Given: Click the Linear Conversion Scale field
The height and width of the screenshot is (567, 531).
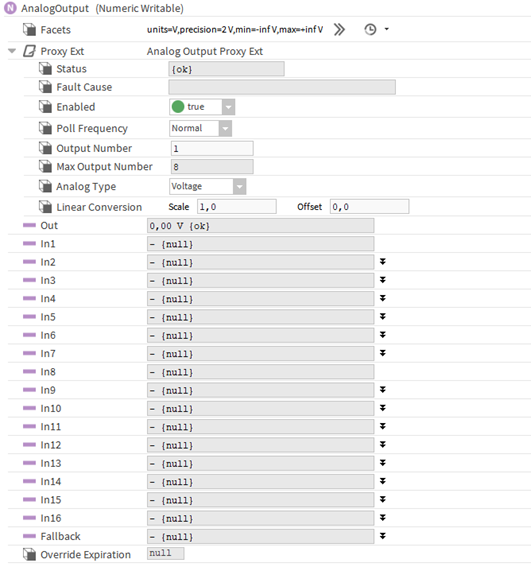Looking at the screenshot, I should tap(237, 207).
